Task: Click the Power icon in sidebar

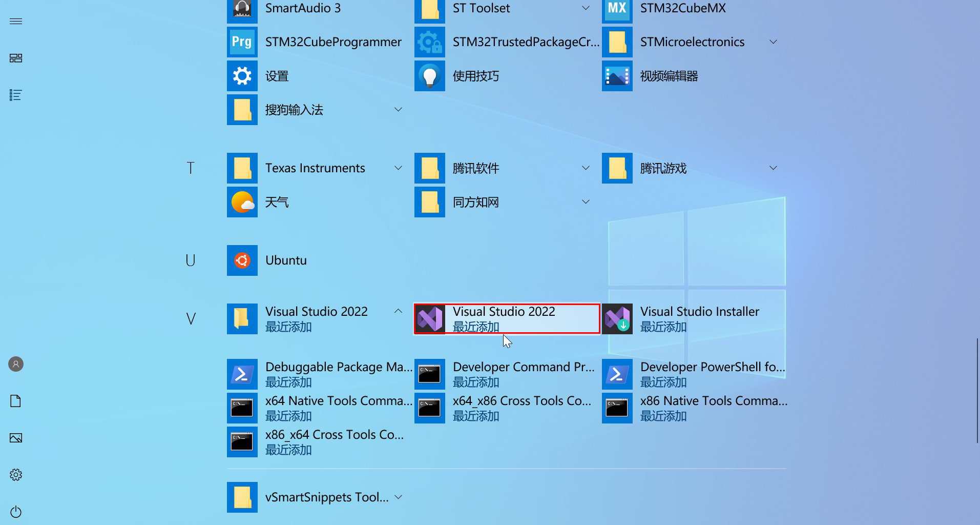Action: coord(16,512)
